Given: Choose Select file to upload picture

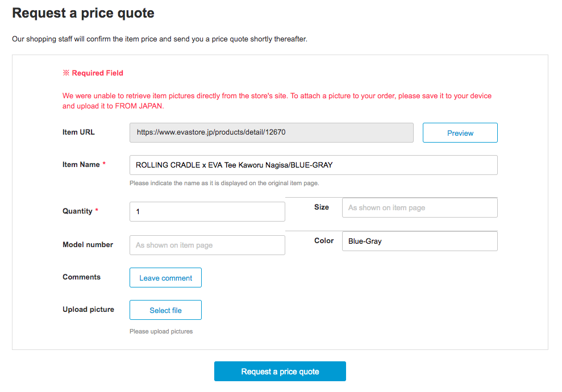Looking at the screenshot, I should pos(165,310).
